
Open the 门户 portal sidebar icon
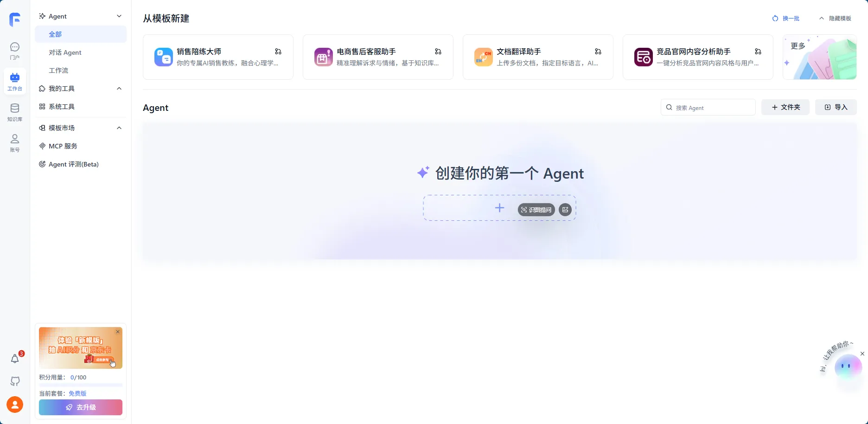coord(15,51)
